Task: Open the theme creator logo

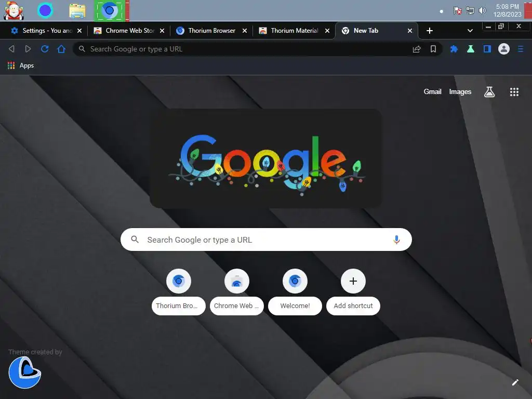Action: 25,372
